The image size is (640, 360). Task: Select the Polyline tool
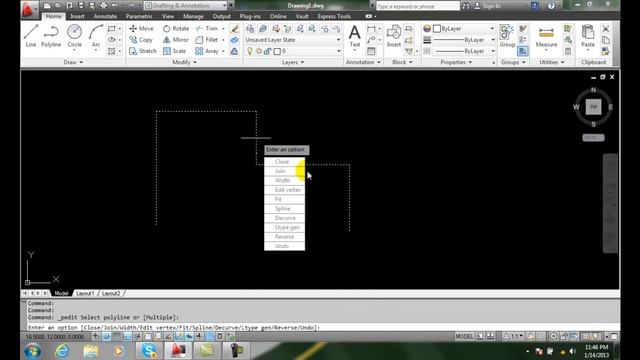(51, 36)
